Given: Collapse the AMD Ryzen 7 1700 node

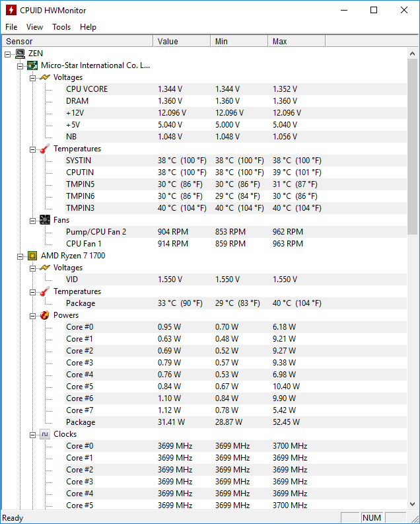Looking at the screenshot, I should point(20,256).
